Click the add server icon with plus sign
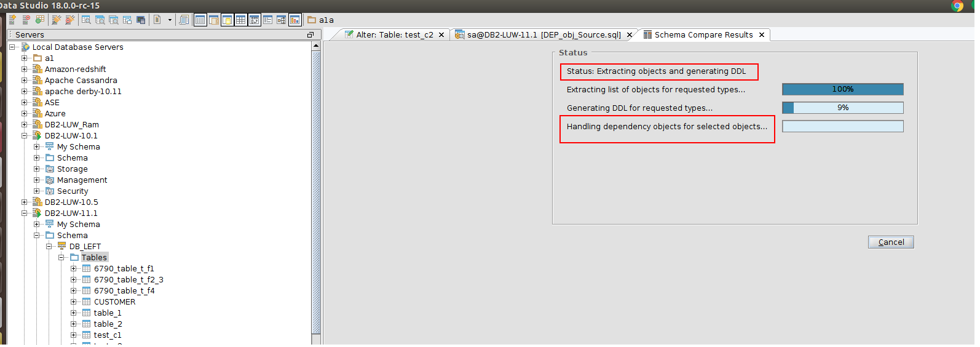980x347 pixels. pos(12,20)
